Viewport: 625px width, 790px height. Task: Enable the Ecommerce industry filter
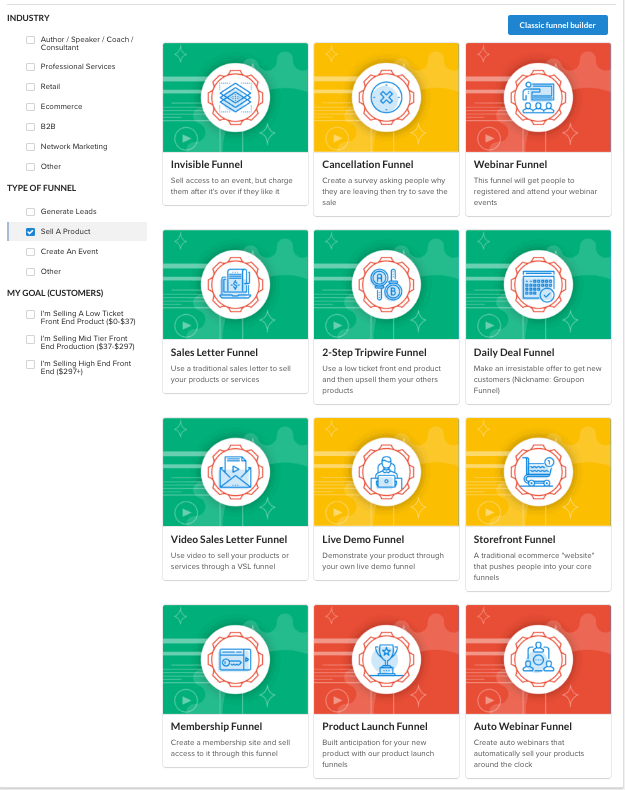pyautogui.click(x=31, y=107)
